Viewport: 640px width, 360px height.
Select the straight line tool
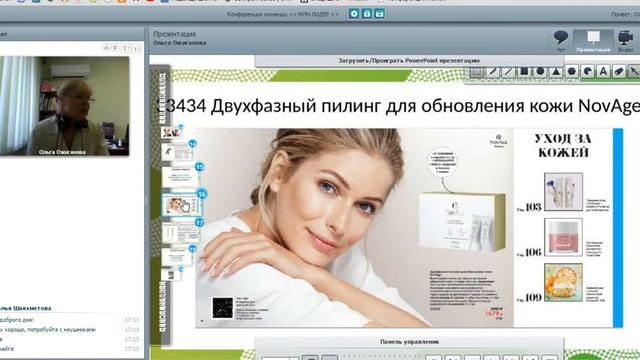[x=508, y=72]
